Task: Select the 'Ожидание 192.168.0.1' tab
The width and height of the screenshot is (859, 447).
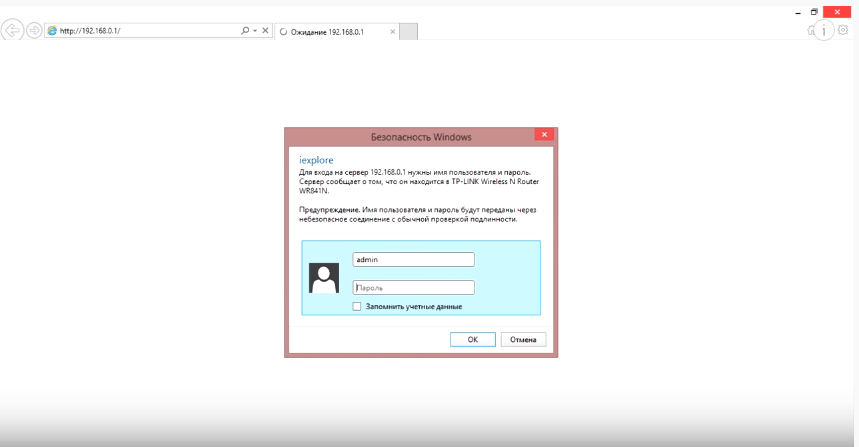Action: pyautogui.click(x=328, y=32)
